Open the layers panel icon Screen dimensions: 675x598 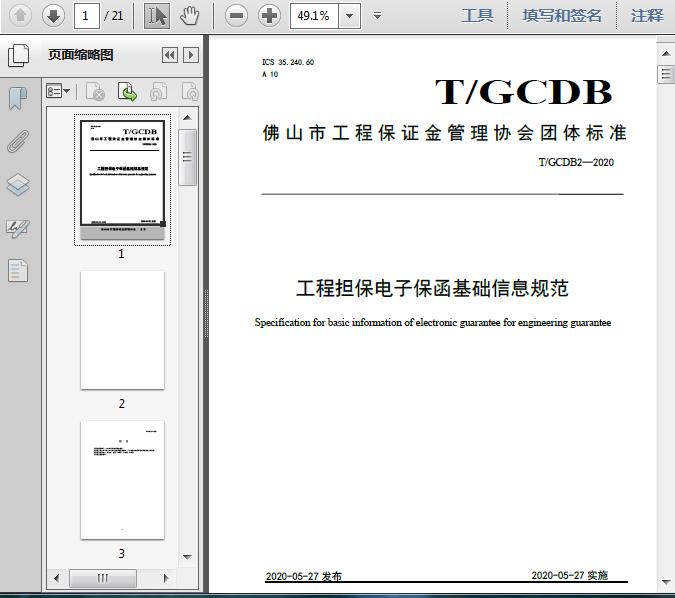point(18,185)
